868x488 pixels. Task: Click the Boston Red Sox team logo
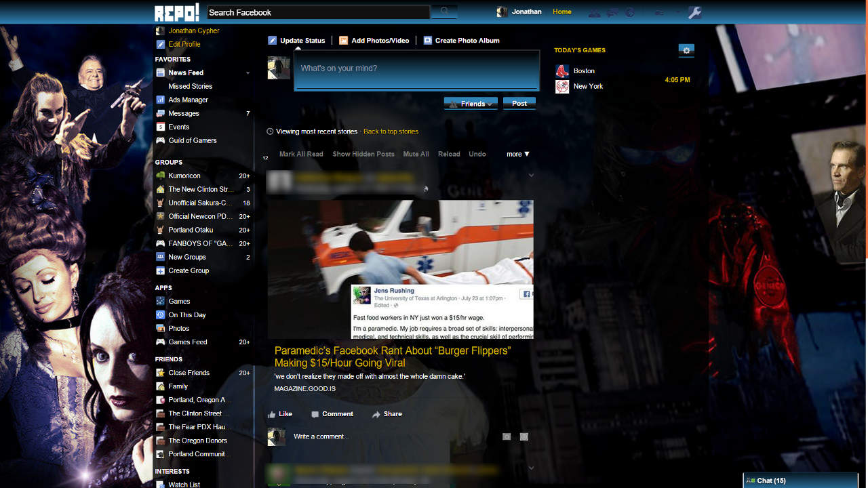562,71
